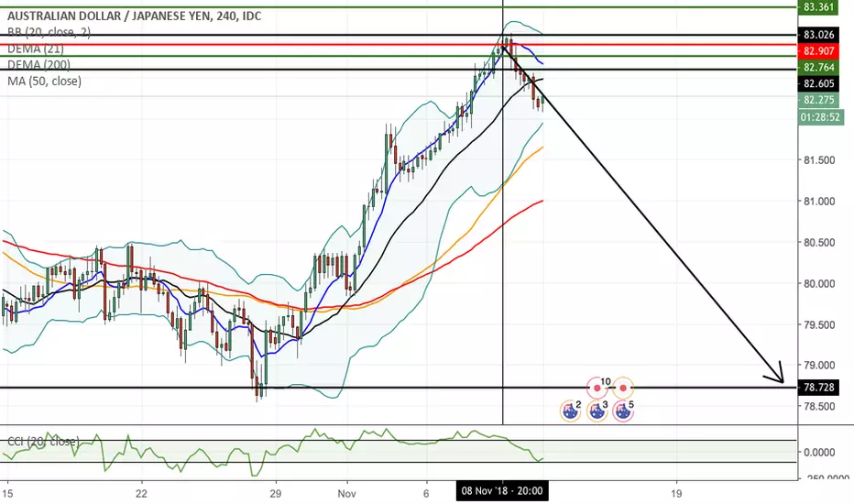Click the green 83.361 price label
Image resolution: width=854 pixels, height=504 pixels.
[818, 7]
